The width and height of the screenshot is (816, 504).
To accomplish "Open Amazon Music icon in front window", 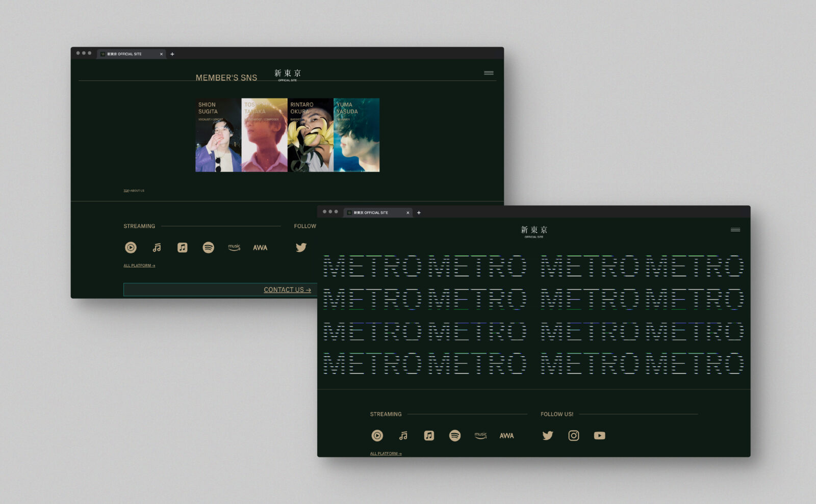I will 480,436.
